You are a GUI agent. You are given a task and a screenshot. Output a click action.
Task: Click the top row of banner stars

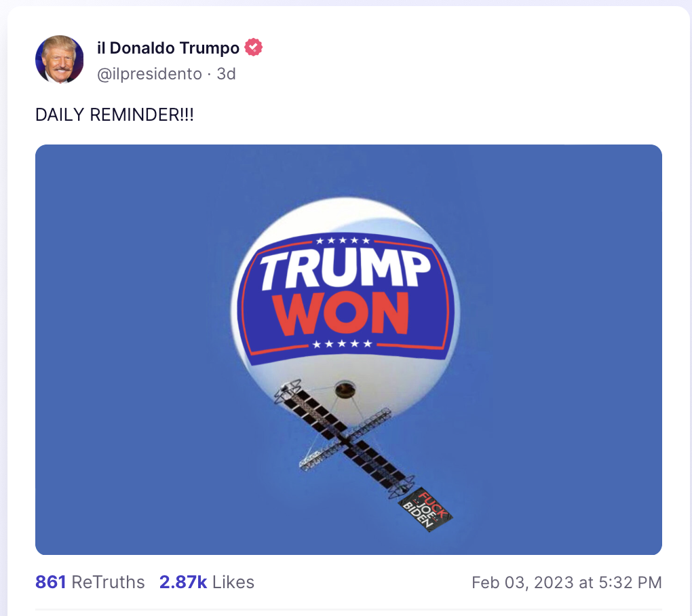[x=345, y=241]
